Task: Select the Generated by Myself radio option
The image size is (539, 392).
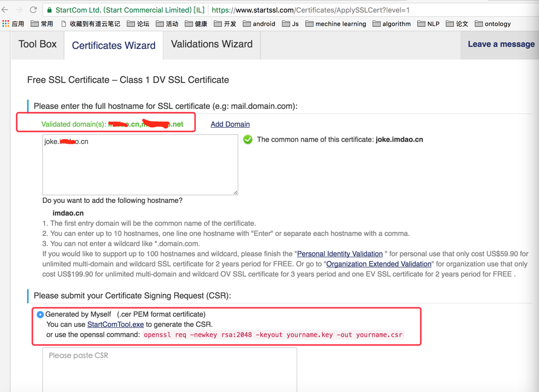Action: coord(40,314)
